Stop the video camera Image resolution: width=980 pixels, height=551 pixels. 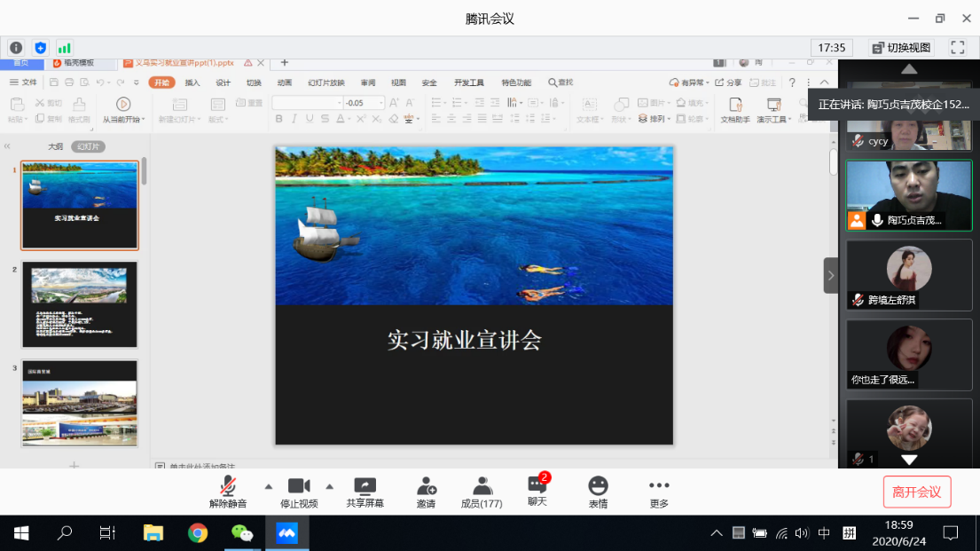299,491
